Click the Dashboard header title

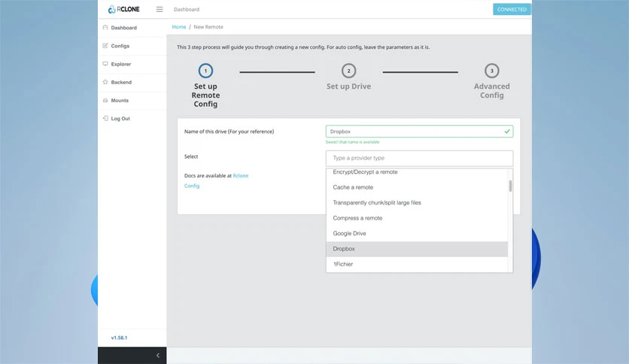tap(187, 9)
